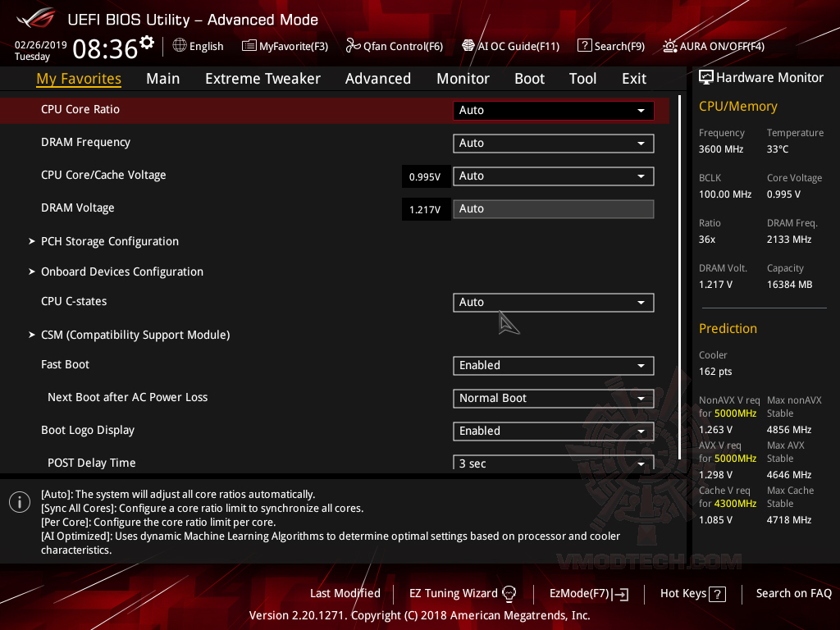
Task: Click the ROG logo icon
Action: point(36,19)
